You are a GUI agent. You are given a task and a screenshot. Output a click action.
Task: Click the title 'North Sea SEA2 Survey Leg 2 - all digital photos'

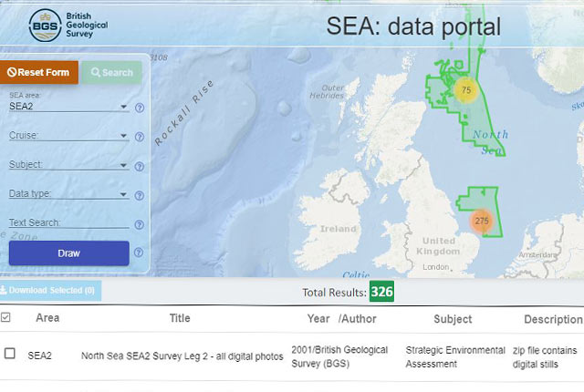182,356
